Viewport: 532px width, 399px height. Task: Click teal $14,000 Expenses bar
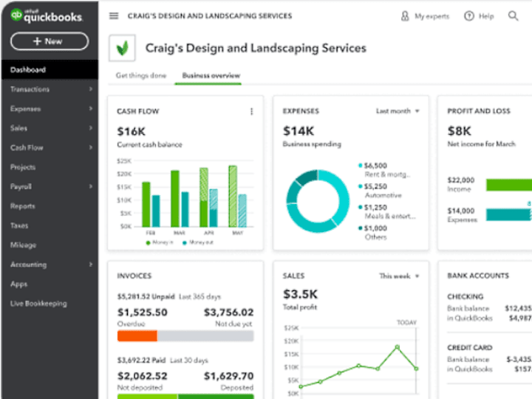508,214
